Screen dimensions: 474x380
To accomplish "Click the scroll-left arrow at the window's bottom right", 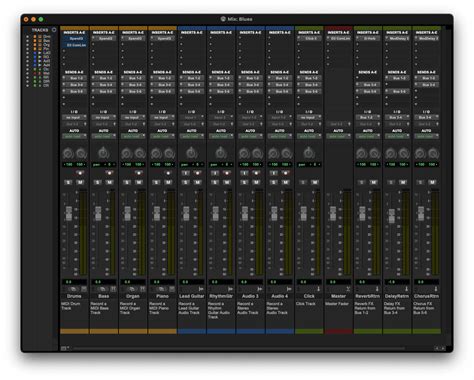I will [437, 348].
